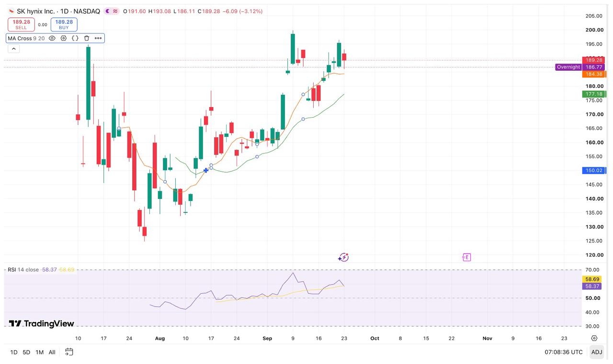Click the blue 150.02 price tag
613x364 pixels.
pyautogui.click(x=594, y=170)
